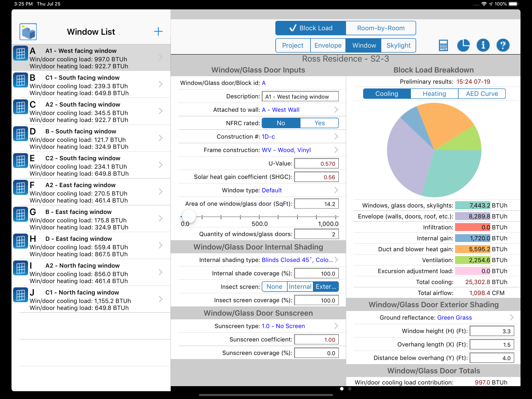Open the calculator icon

[x=443, y=45]
